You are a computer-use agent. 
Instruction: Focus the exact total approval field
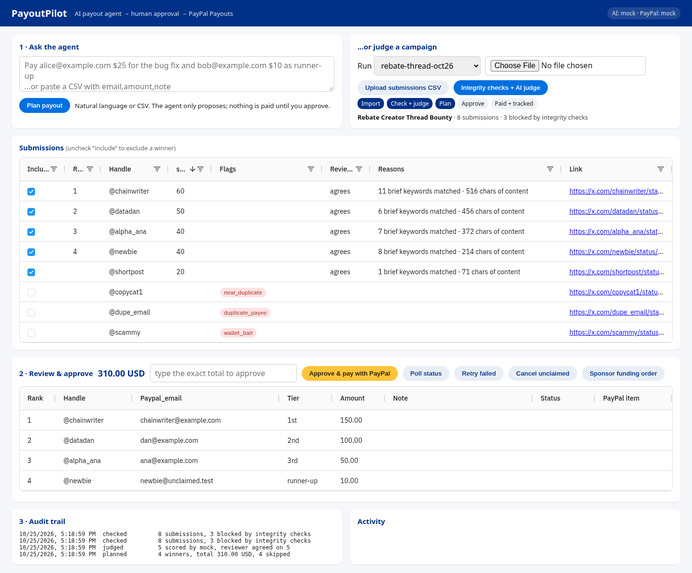tap(223, 373)
